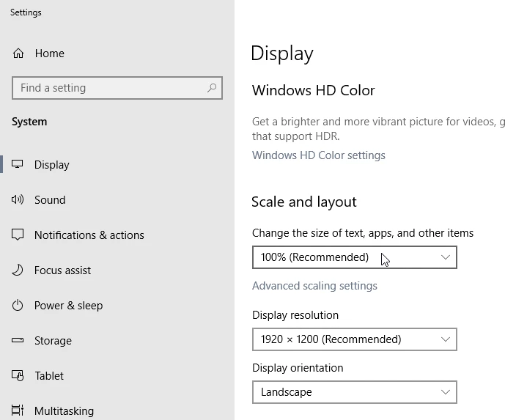Image resolution: width=505 pixels, height=420 pixels.
Task: Click the Settings window title
Action: click(26, 12)
